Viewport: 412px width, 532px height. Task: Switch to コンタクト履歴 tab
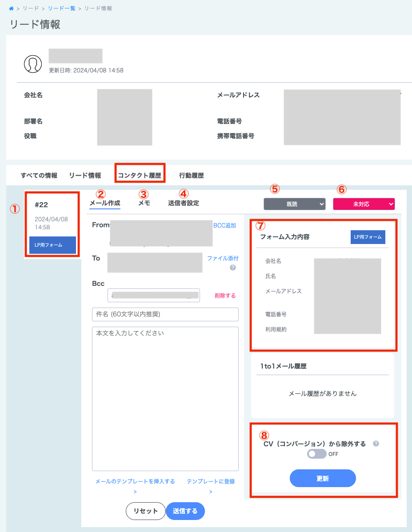coord(140,176)
